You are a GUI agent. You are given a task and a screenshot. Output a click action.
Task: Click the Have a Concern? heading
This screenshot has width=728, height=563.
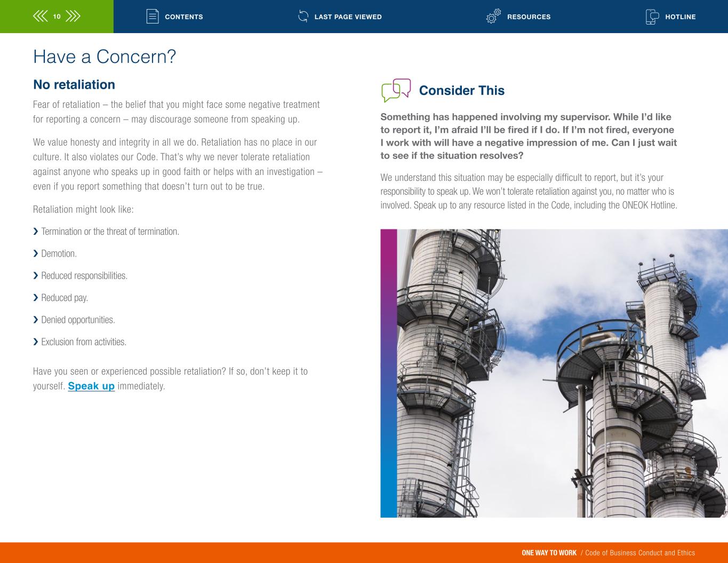click(105, 57)
